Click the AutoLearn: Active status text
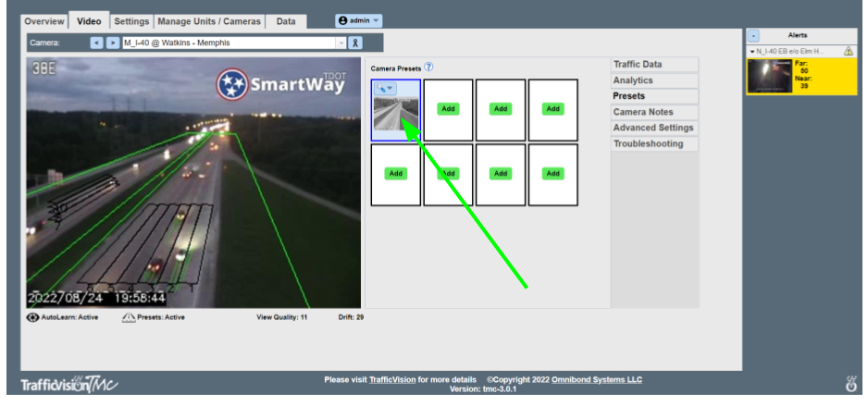 [x=69, y=317]
